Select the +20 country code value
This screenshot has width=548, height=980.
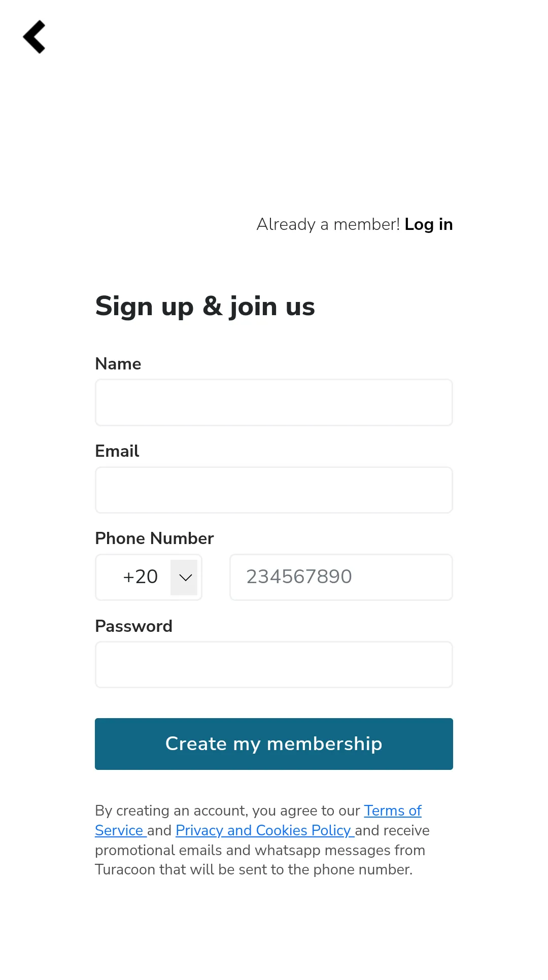(x=140, y=577)
